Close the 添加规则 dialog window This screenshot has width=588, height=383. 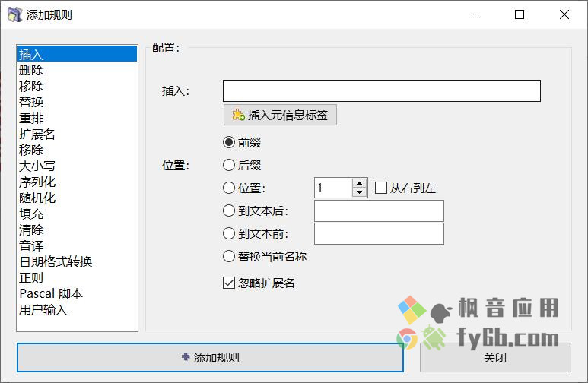(x=564, y=14)
